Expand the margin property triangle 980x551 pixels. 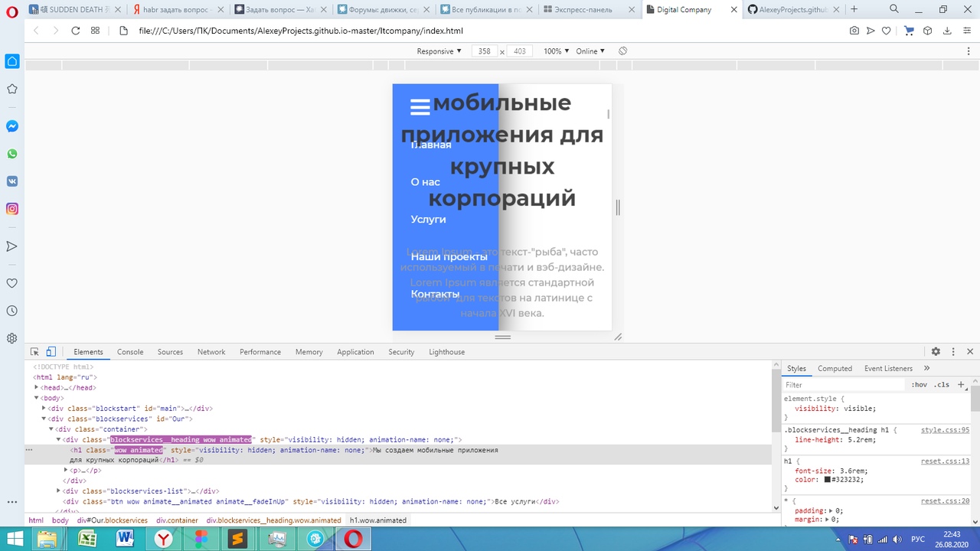[827, 520]
